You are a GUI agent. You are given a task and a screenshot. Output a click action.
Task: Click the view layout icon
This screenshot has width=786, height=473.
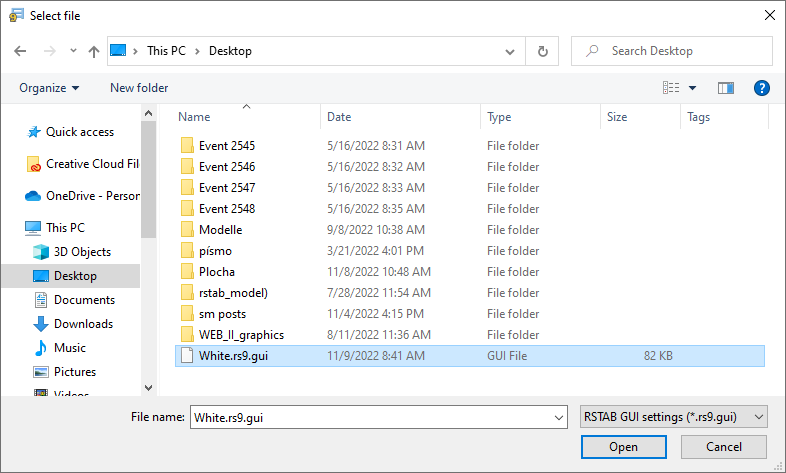tap(671, 88)
